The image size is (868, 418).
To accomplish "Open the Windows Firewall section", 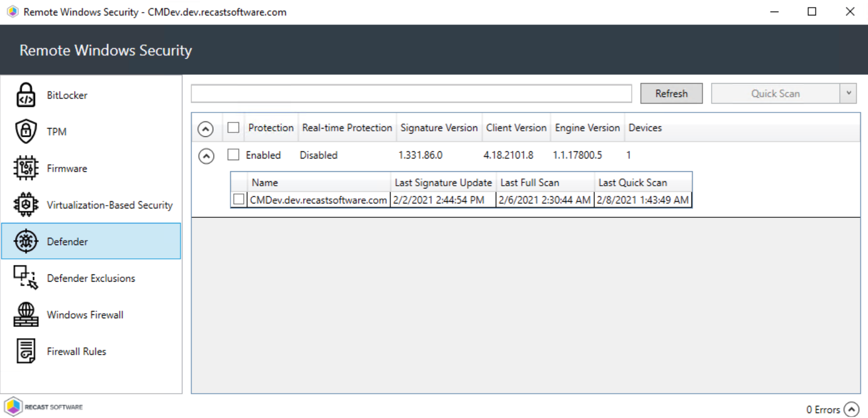I will (92, 315).
